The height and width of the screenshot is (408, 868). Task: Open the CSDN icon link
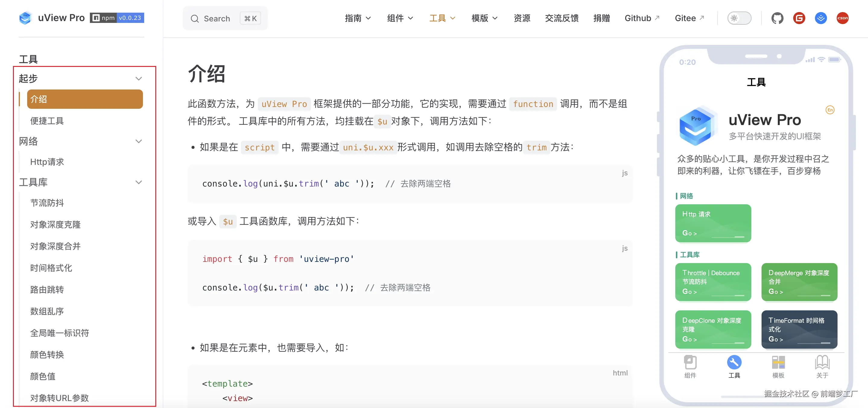pyautogui.click(x=842, y=18)
